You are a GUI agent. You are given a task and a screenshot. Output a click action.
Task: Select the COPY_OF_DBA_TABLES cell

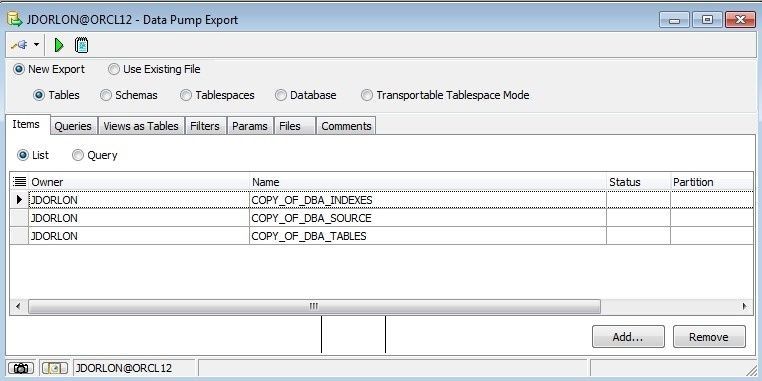[428, 236]
